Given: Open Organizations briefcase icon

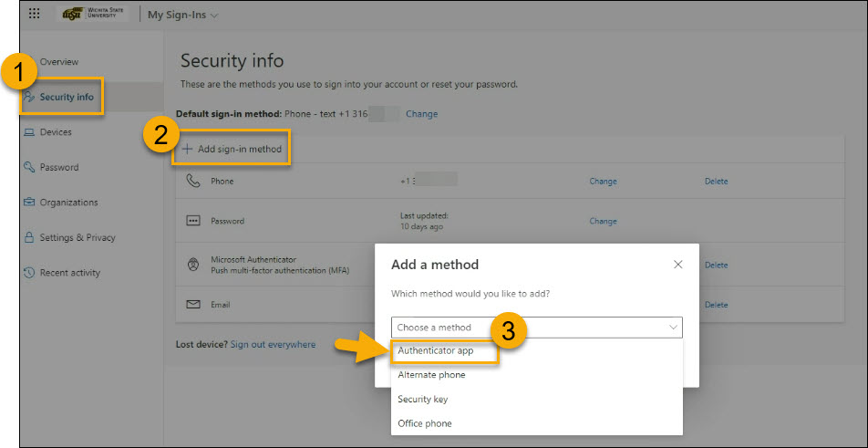Looking at the screenshot, I should point(29,203).
